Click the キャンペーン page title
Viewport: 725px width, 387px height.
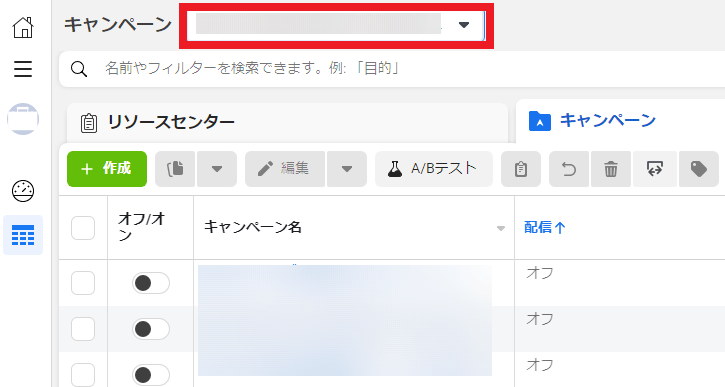[x=118, y=25]
